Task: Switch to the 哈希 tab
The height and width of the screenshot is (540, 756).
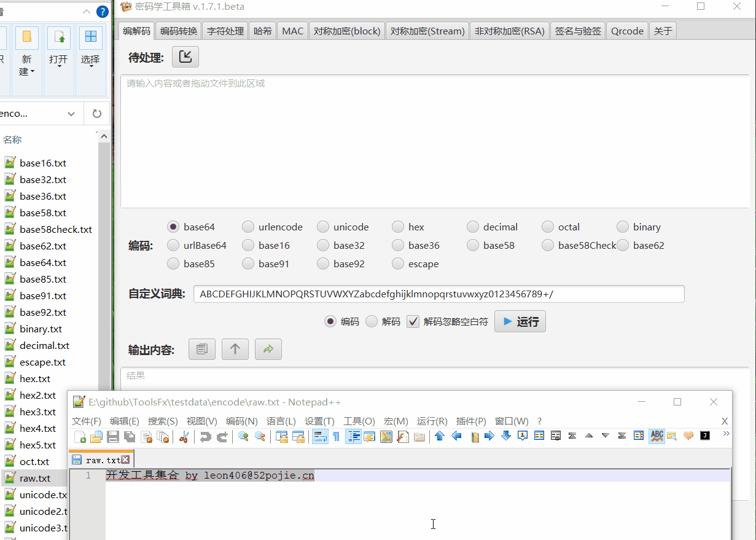Action: click(x=262, y=30)
